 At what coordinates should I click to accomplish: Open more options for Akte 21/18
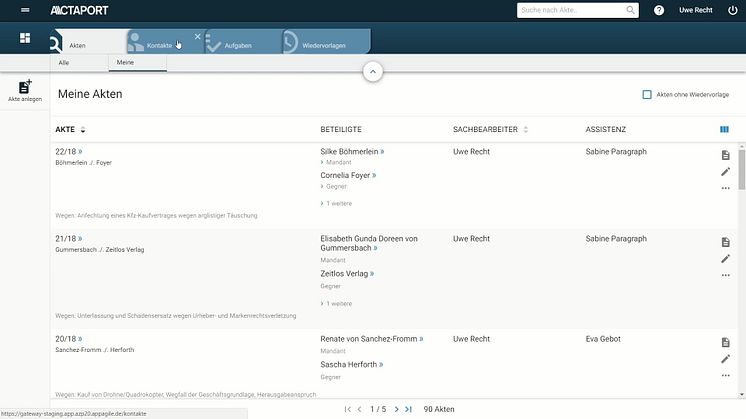[x=725, y=275]
